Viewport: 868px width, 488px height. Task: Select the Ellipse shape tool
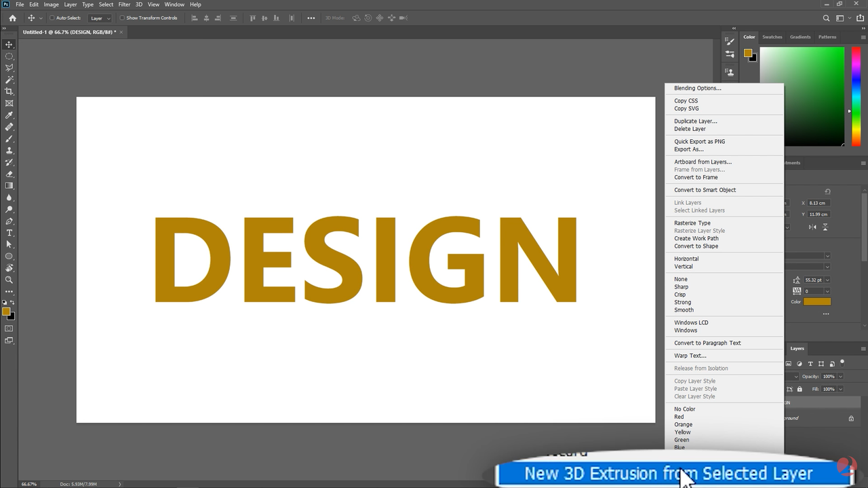click(x=9, y=256)
